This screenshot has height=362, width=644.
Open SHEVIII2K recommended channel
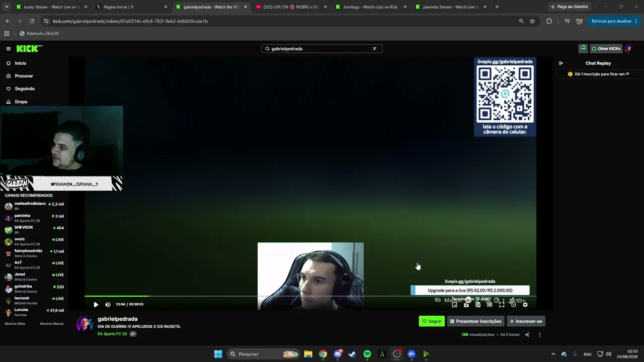34,229
